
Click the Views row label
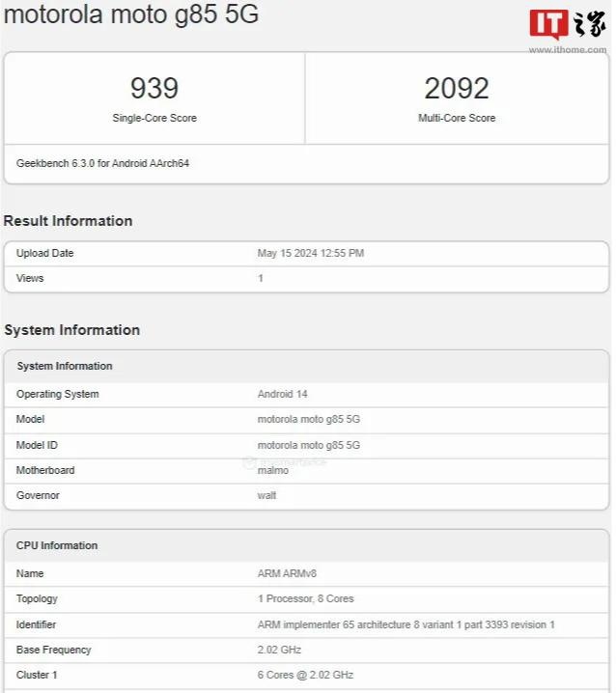click(30, 278)
